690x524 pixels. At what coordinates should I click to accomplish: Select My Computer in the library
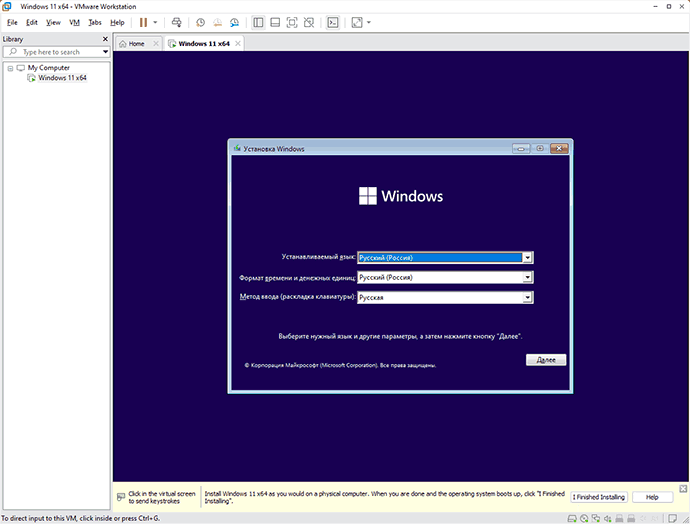tap(48, 68)
